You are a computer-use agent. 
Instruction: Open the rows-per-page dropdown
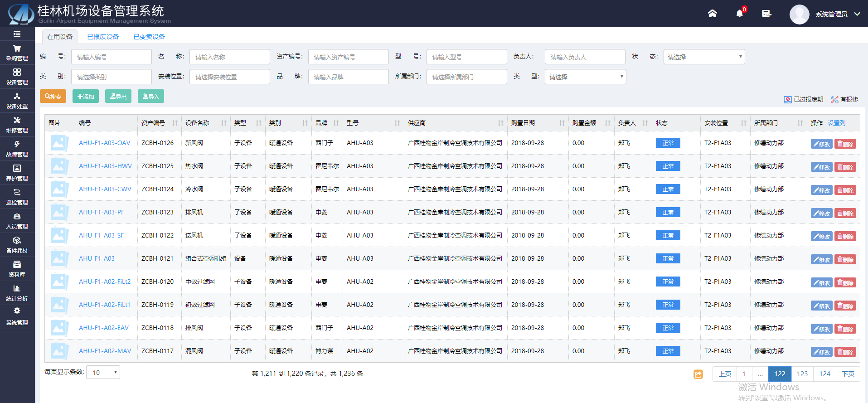(103, 373)
